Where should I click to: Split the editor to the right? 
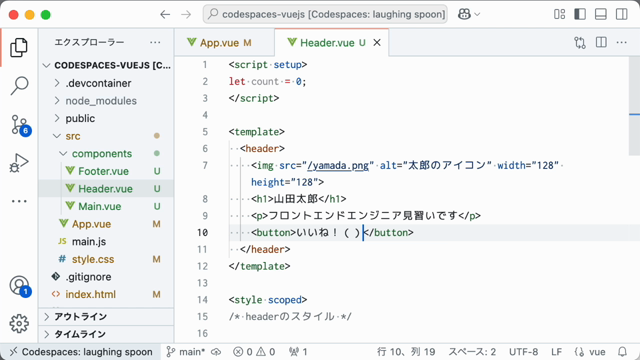[601, 42]
